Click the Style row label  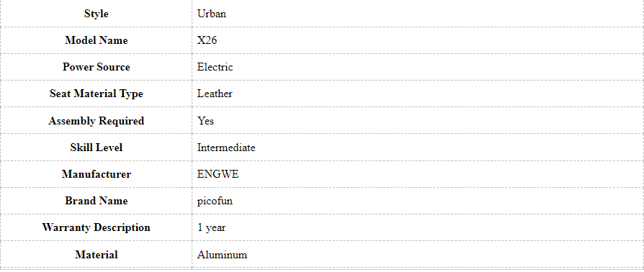pyautogui.click(x=96, y=14)
